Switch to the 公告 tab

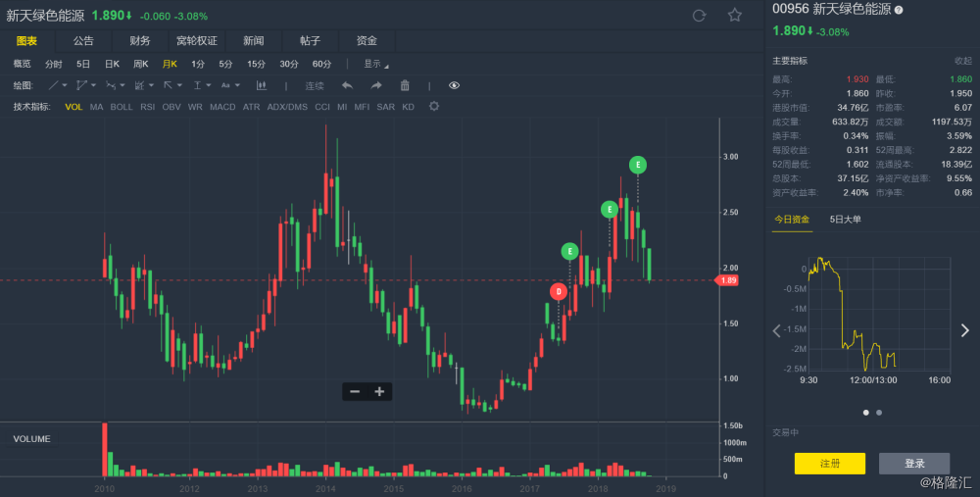pos(83,40)
